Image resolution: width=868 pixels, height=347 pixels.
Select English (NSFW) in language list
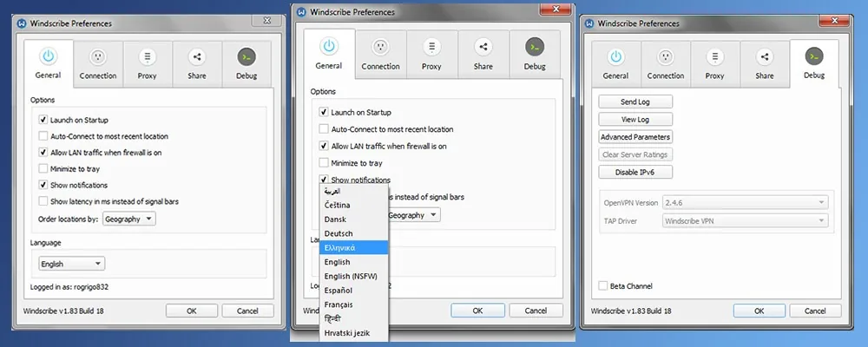(354, 276)
